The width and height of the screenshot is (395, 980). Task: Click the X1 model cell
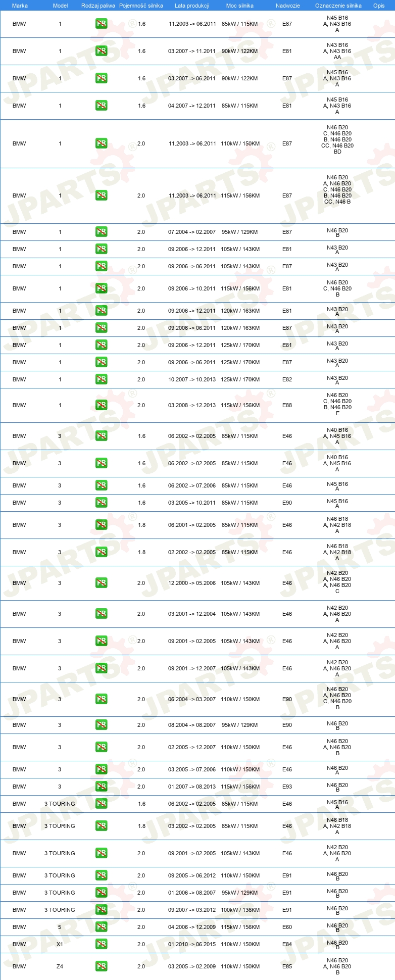click(60, 944)
